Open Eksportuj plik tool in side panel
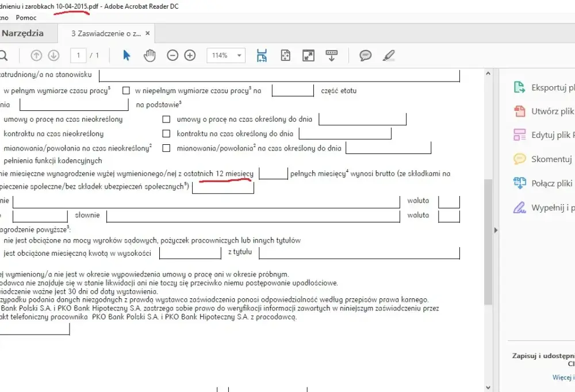The height and width of the screenshot is (392, 575). [544, 87]
